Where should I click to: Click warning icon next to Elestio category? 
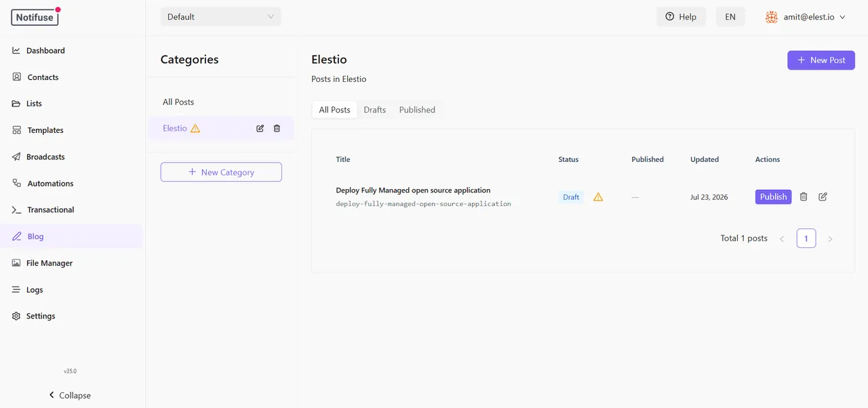click(x=195, y=128)
